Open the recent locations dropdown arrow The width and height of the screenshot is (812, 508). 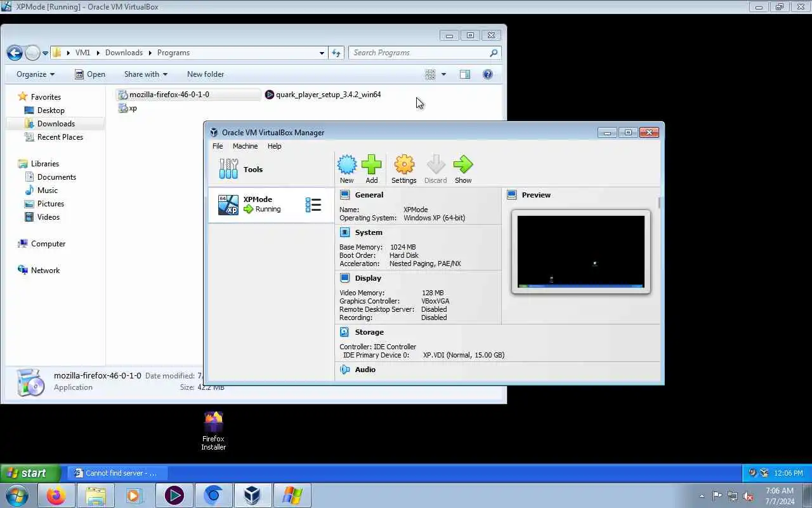[x=45, y=53]
